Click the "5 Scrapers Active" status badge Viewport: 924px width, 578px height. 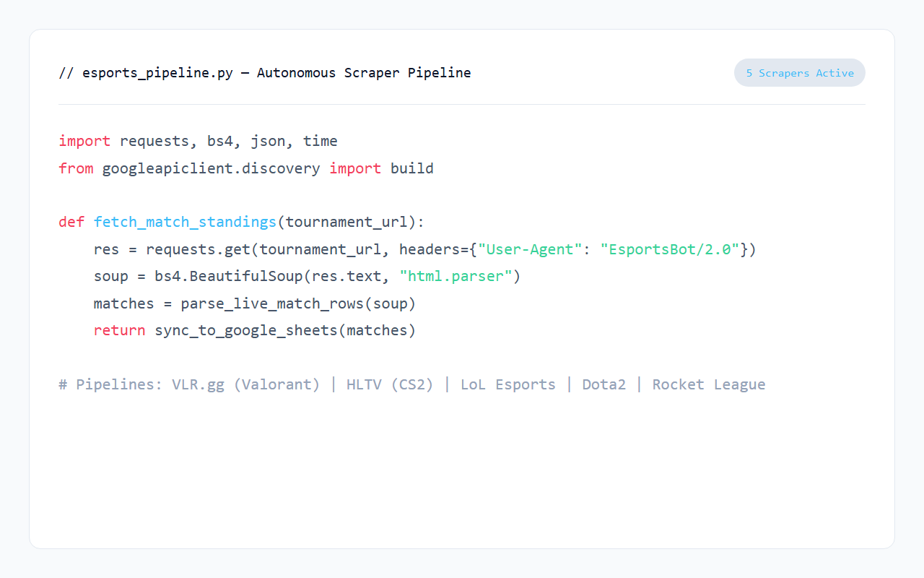(x=800, y=73)
